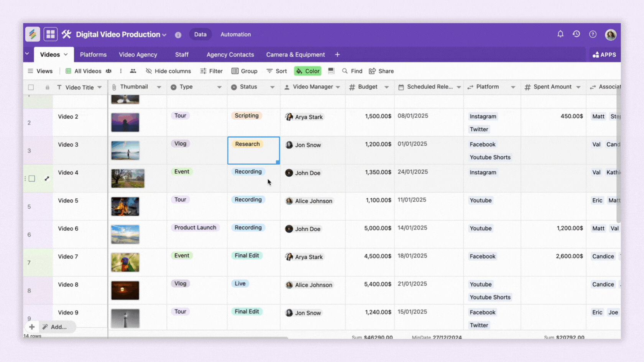This screenshot has height=362, width=644.
Task: Select the Product Launch type tag
Action: (195, 228)
